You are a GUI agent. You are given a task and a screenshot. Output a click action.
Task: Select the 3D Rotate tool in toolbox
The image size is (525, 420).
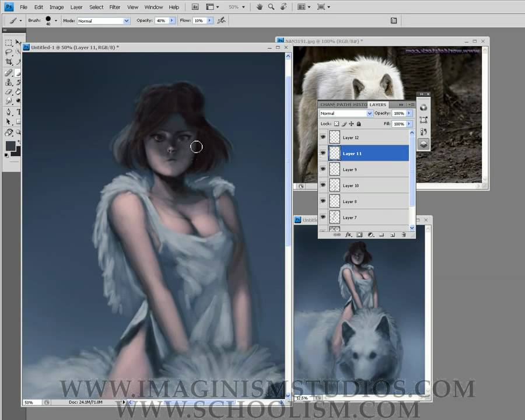point(9,132)
